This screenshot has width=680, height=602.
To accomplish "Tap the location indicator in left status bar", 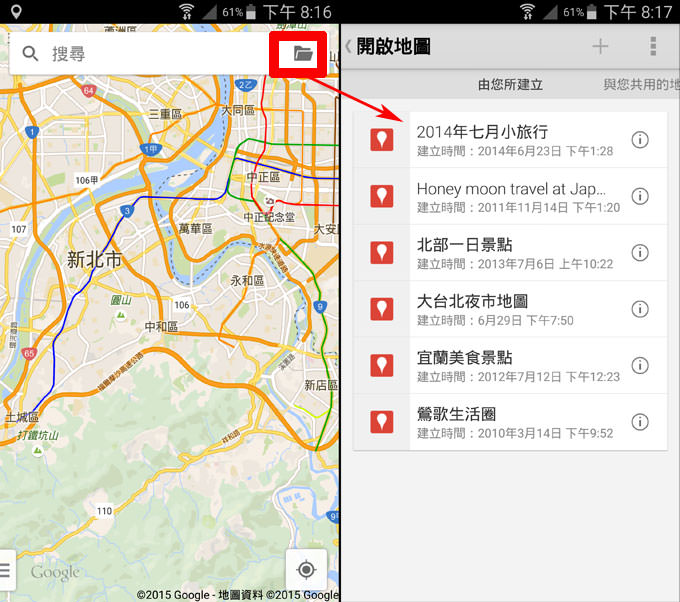I will 16,12.
